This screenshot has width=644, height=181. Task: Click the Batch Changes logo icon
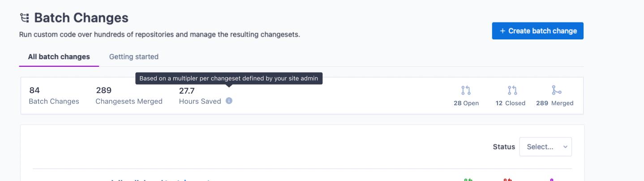pyautogui.click(x=24, y=18)
